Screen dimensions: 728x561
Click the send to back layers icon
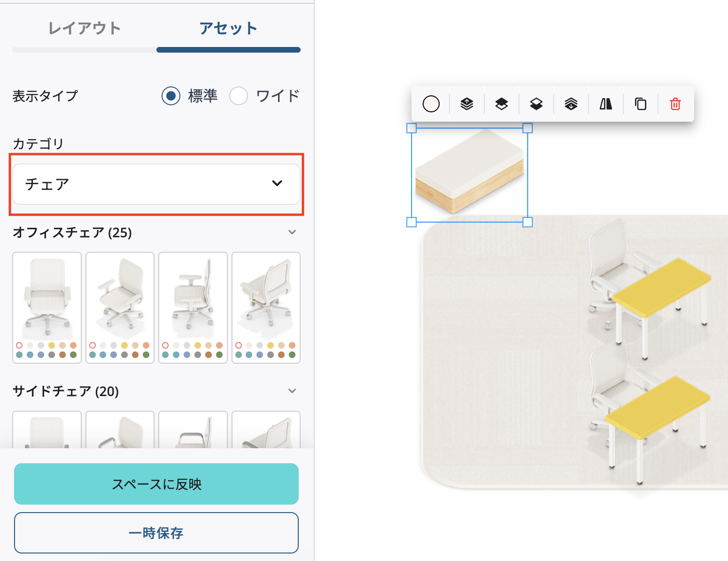tap(571, 104)
